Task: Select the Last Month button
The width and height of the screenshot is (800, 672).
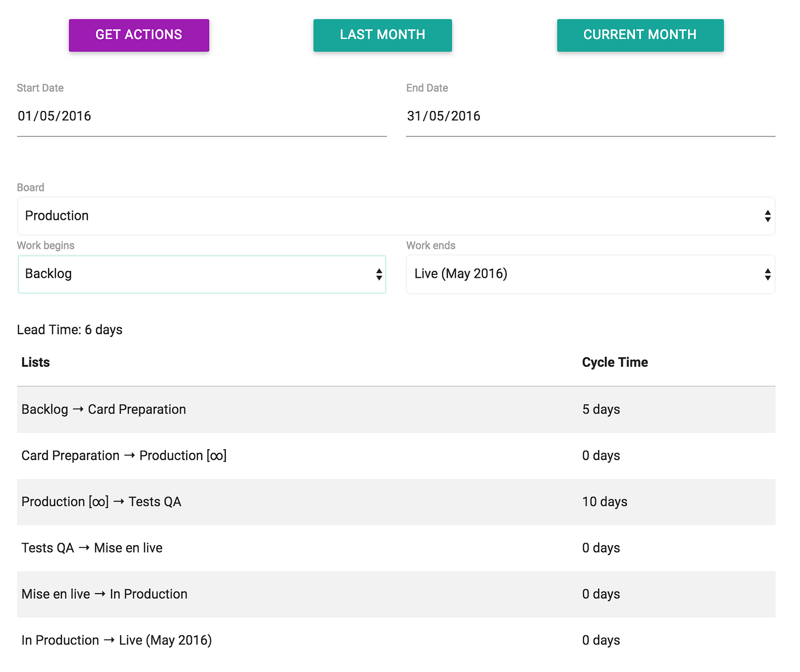Action: (x=382, y=35)
